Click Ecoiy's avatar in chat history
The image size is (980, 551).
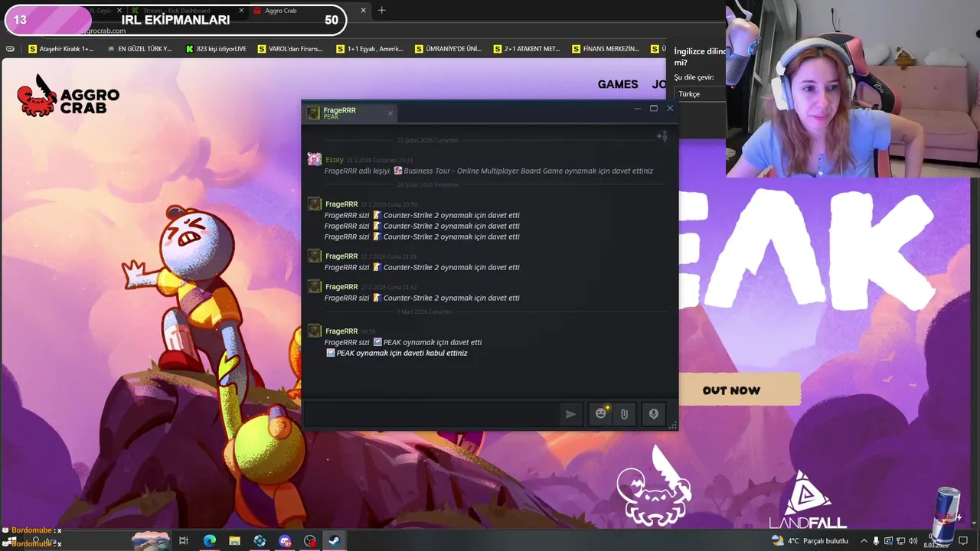pos(314,160)
